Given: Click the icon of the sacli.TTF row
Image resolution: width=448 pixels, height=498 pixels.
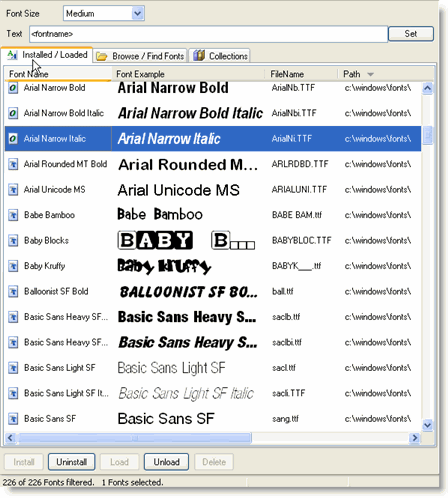Looking at the screenshot, I should [x=13, y=394].
